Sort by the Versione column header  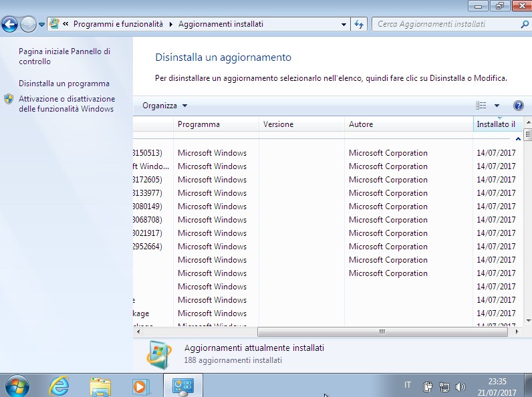tap(301, 124)
